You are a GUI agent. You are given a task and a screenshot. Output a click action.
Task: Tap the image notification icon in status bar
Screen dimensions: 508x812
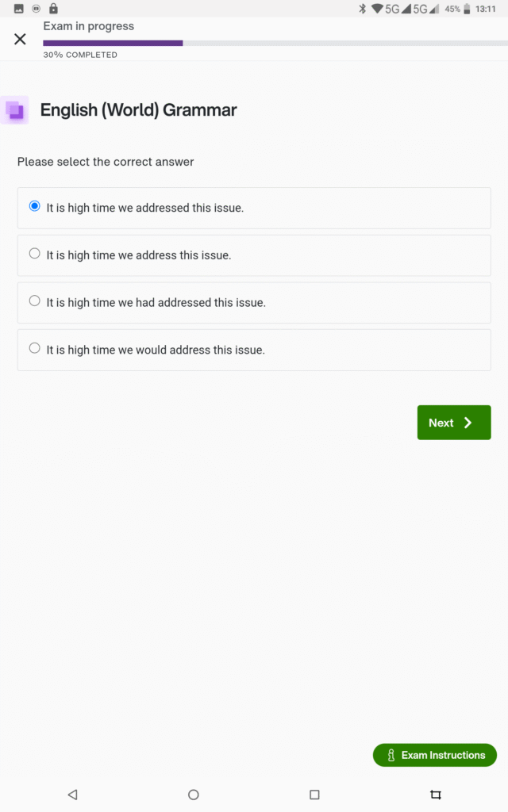[19, 9]
